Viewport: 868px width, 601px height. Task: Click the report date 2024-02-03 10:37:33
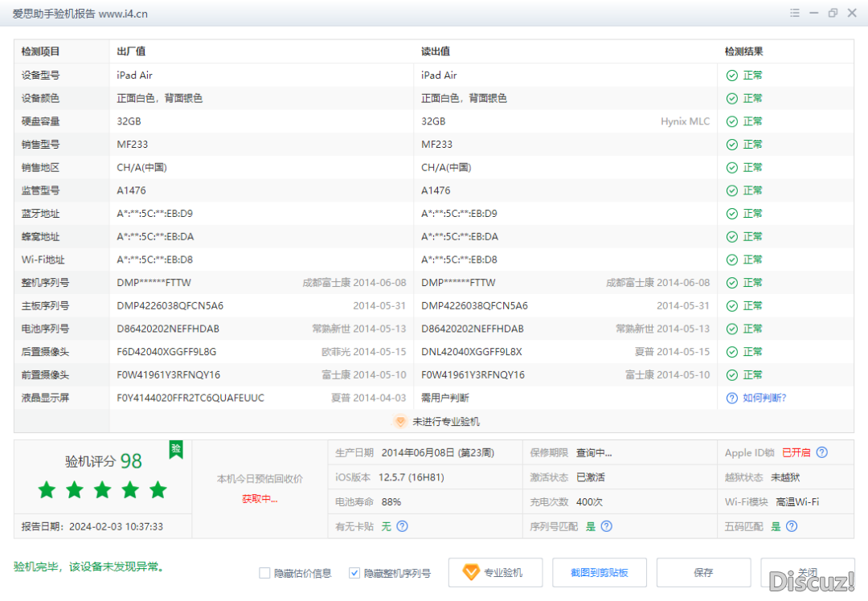[x=117, y=526]
